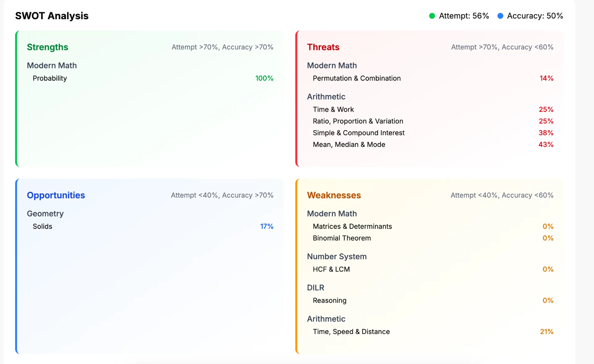The height and width of the screenshot is (364, 594).
Task: Click the 38% score in Threats
Action: point(546,133)
